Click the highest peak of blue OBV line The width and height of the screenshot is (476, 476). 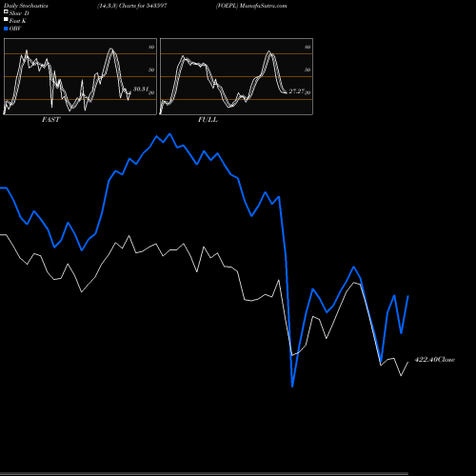pos(170,134)
